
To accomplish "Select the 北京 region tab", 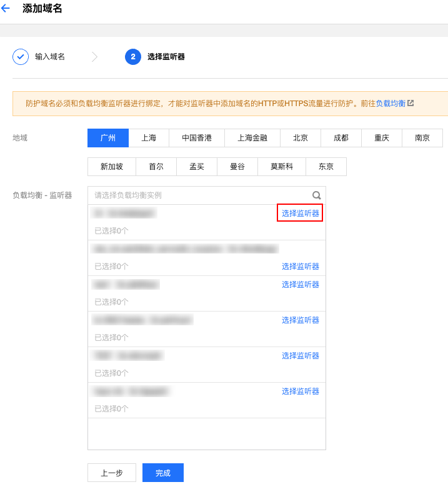I will 301,138.
